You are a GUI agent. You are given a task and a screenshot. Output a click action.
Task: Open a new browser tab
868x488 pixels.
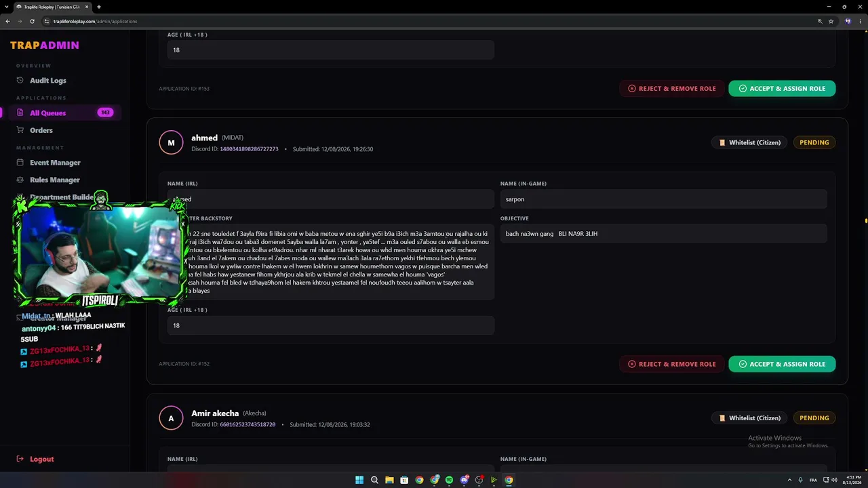coord(99,7)
